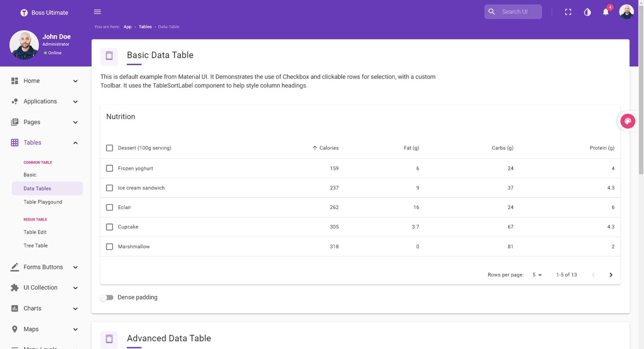Check the Cupcake row checkbox

[x=109, y=227]
